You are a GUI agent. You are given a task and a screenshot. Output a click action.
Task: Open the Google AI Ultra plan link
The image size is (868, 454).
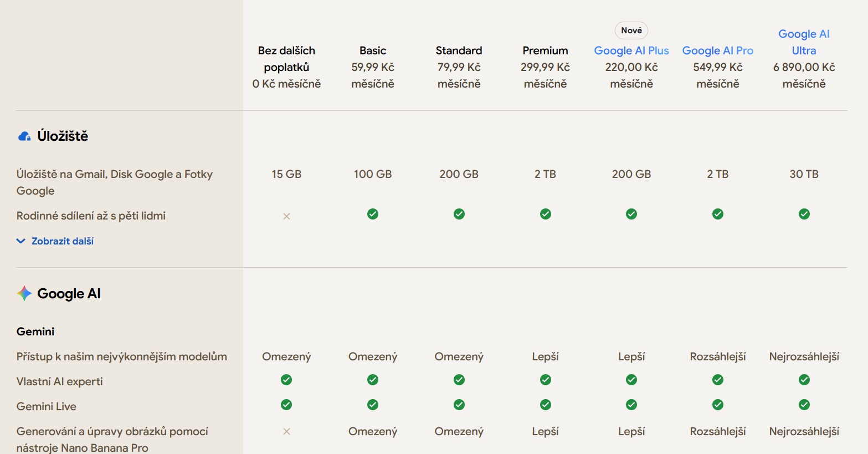coord(804,42)
